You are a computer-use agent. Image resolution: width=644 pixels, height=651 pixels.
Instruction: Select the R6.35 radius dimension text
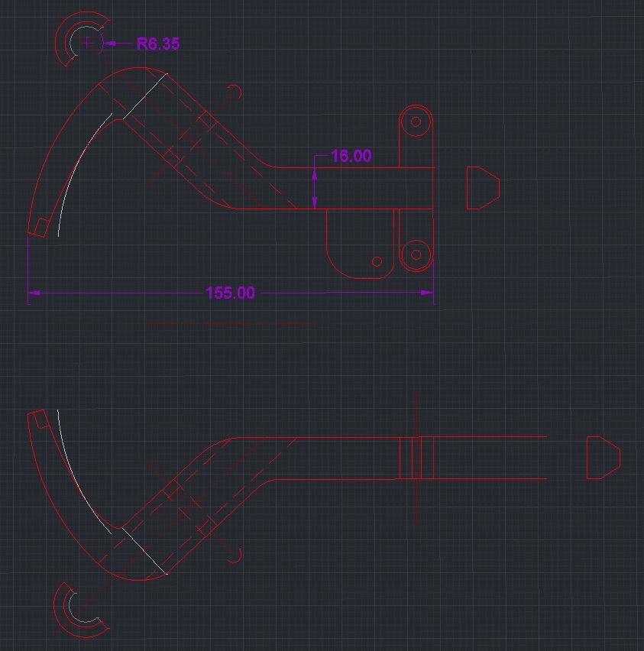[x=158, y=44]
